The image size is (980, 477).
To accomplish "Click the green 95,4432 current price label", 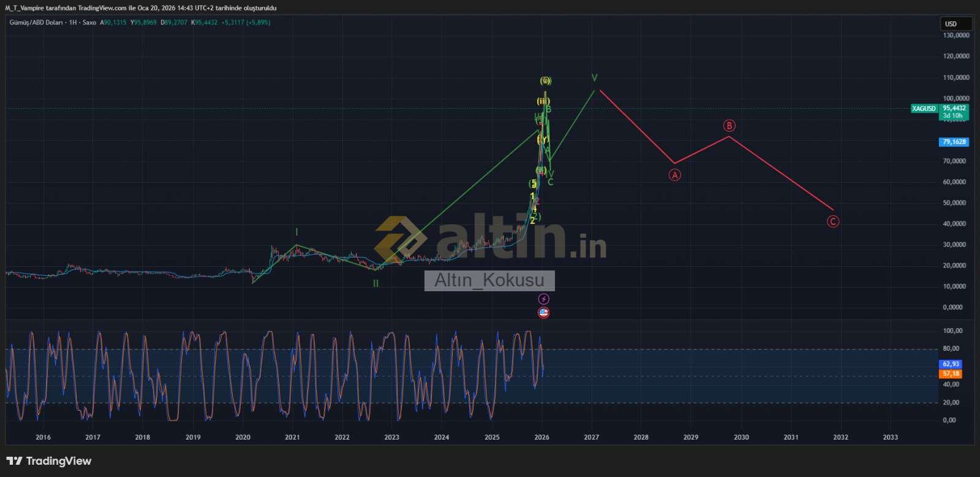I will coord(954,108).
